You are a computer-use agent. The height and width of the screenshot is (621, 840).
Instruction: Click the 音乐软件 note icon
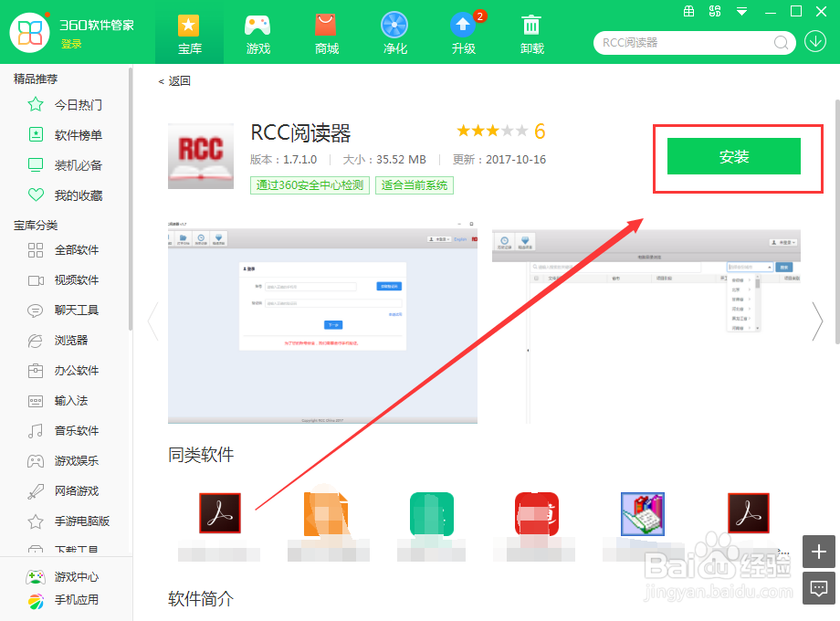(36, 431)
